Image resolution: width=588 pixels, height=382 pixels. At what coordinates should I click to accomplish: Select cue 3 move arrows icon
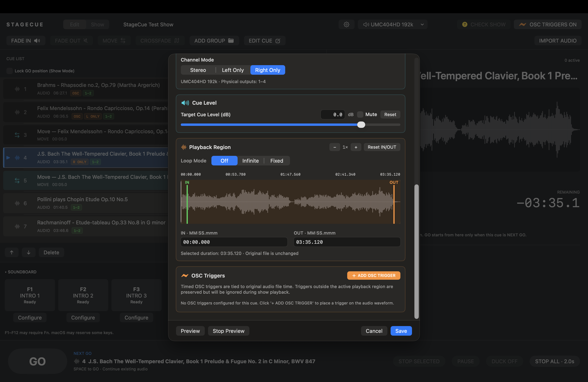(17, 135)
